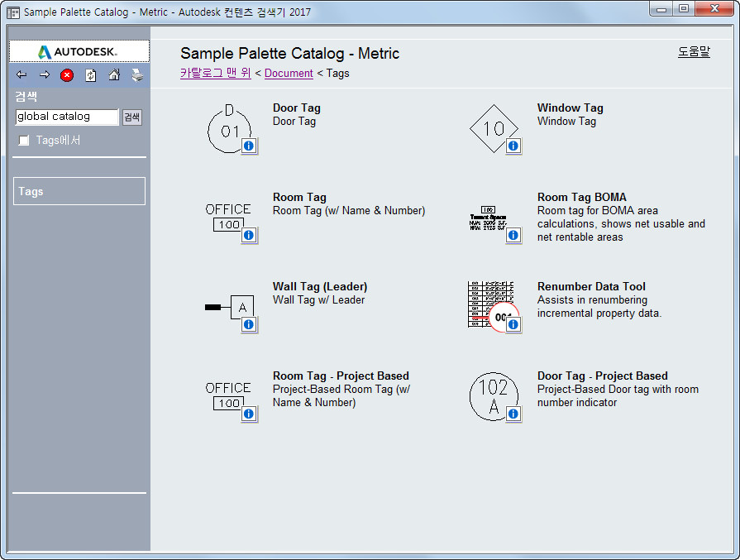
Task: Click the 'Renumber Data Tool' title
Action: [x=591, y=286]
